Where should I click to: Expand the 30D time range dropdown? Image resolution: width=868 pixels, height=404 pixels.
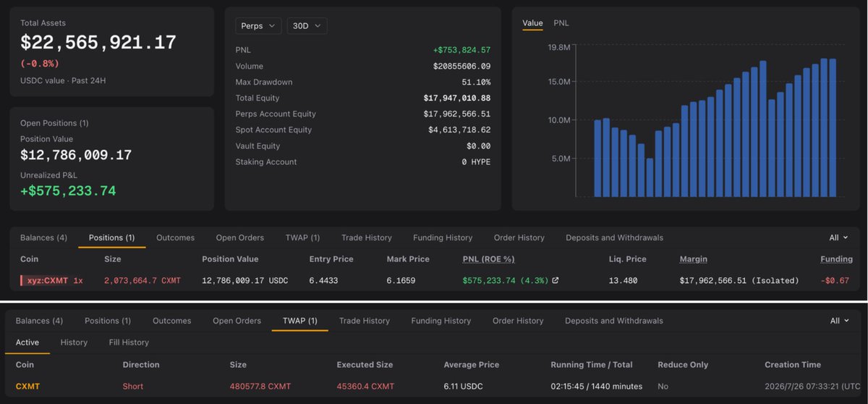point(307,25)
